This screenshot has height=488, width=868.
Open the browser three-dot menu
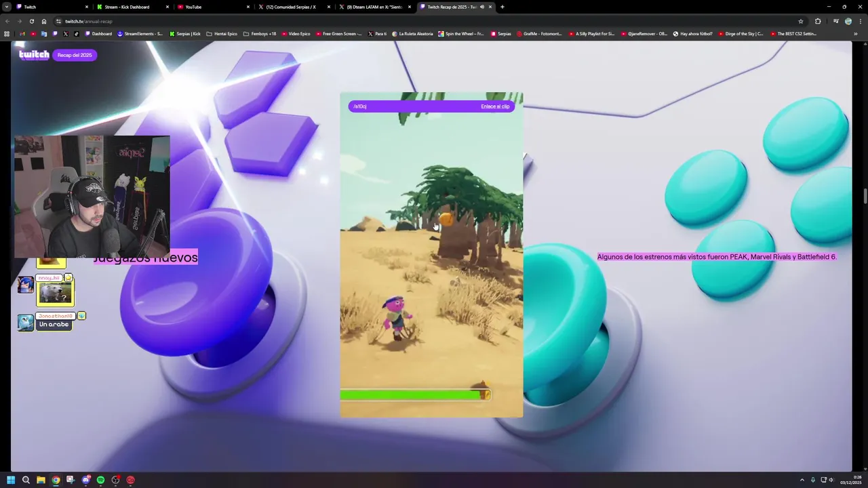(x=859, y=21)
